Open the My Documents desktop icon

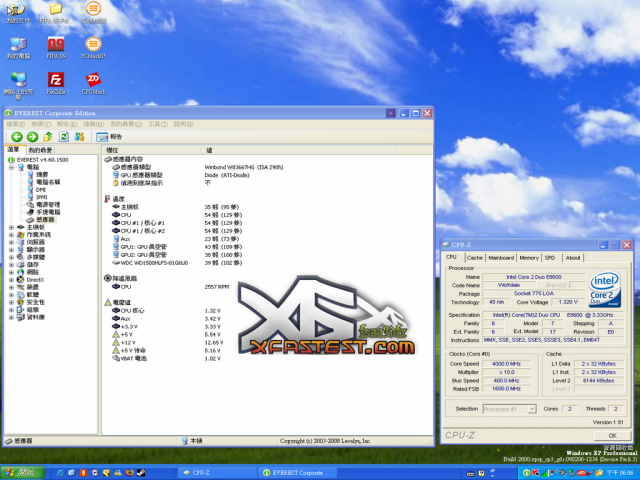[x=18, y=12]
